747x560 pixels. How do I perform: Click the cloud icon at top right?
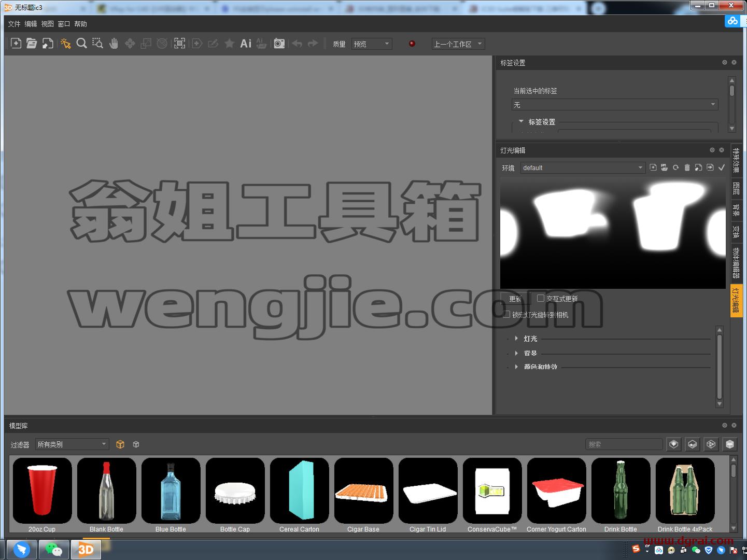tap(732, 21)
